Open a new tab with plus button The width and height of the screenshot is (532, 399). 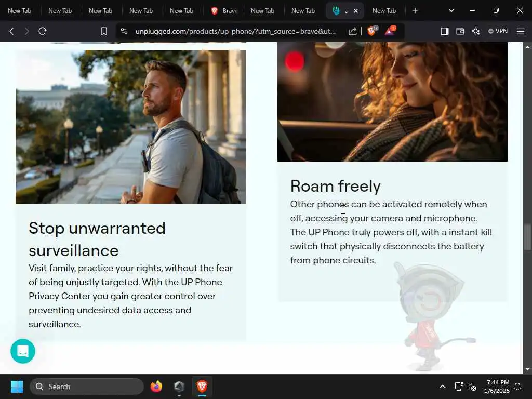point(415,10)
